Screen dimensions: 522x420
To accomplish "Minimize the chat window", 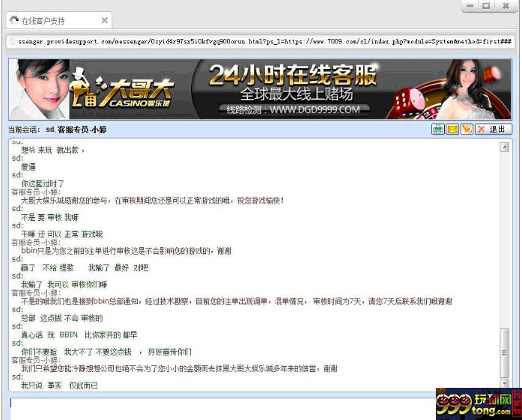I will [470, 6].
